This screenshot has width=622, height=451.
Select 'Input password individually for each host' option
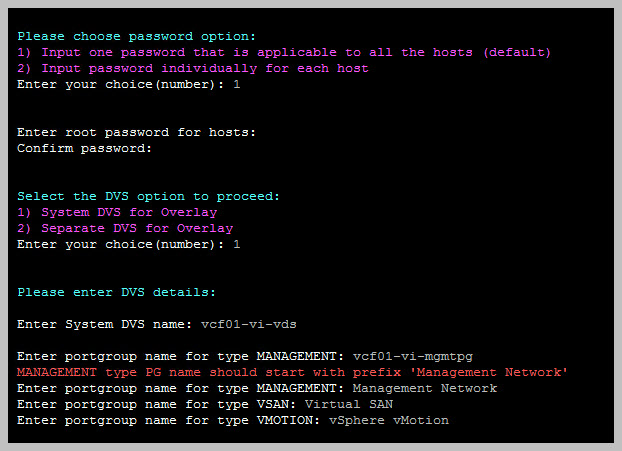pos(193,68)
